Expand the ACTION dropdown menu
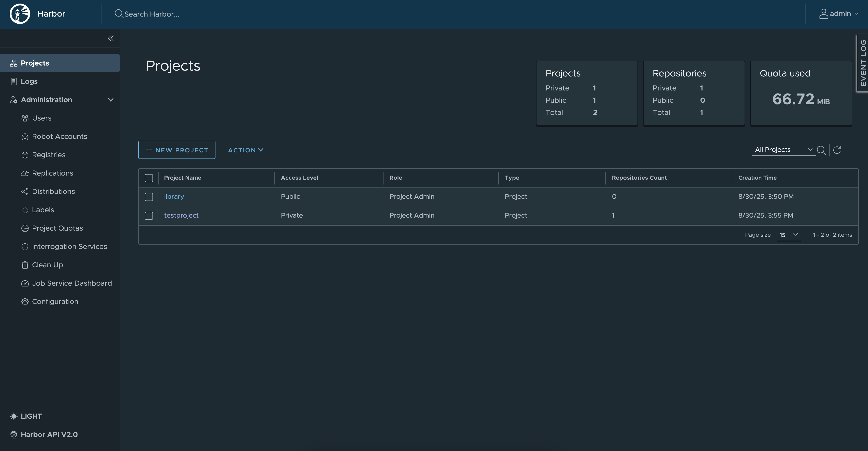 (245, 150)
